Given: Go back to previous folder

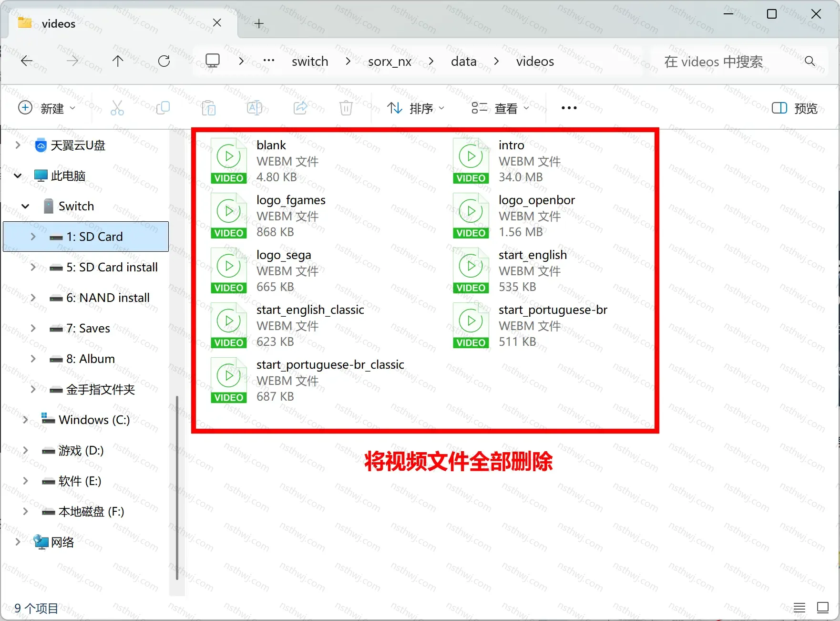Looking at the screenshot, I should 27,61.
